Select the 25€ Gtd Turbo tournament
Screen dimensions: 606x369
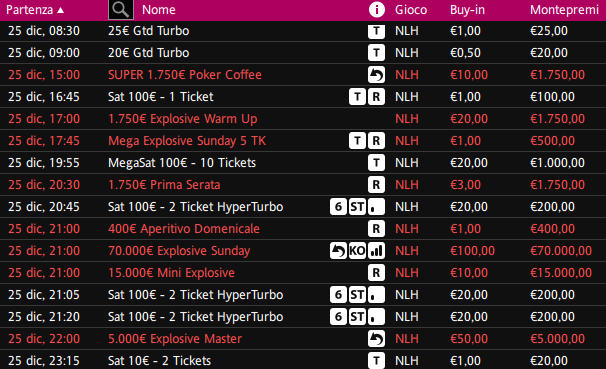(x=148, y=31)
